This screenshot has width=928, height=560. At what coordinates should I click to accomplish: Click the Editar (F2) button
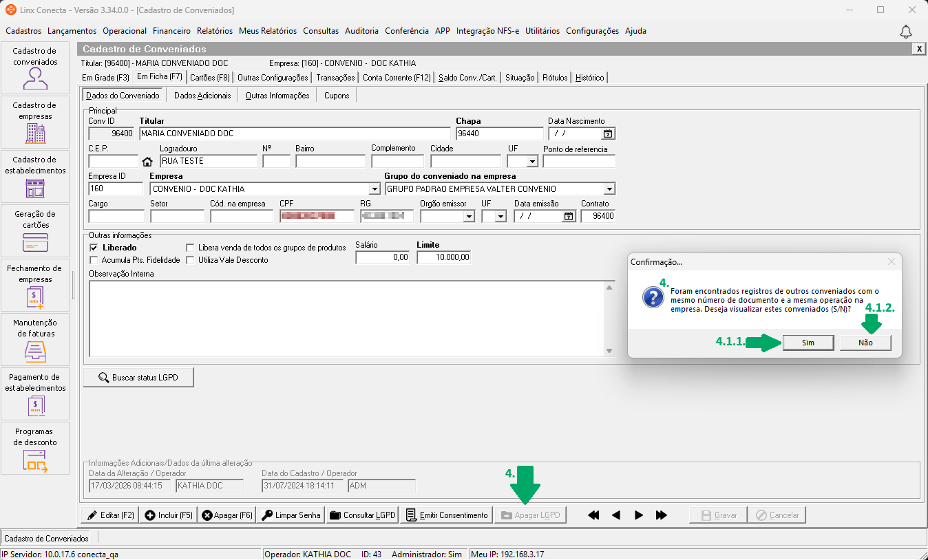109,515
